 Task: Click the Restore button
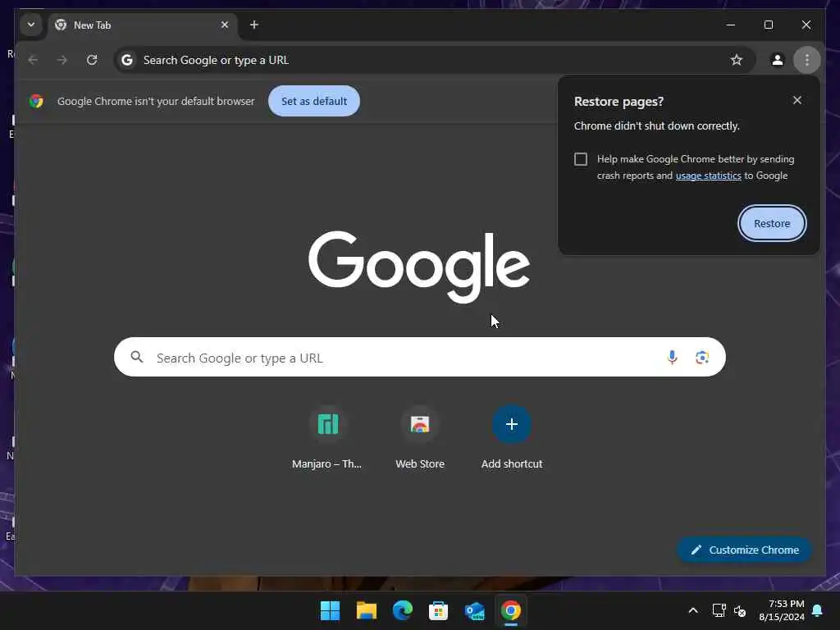(x=772, y=223)
